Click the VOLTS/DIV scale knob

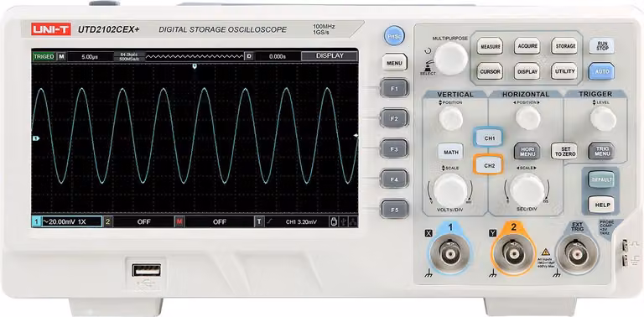coord(450,190)
